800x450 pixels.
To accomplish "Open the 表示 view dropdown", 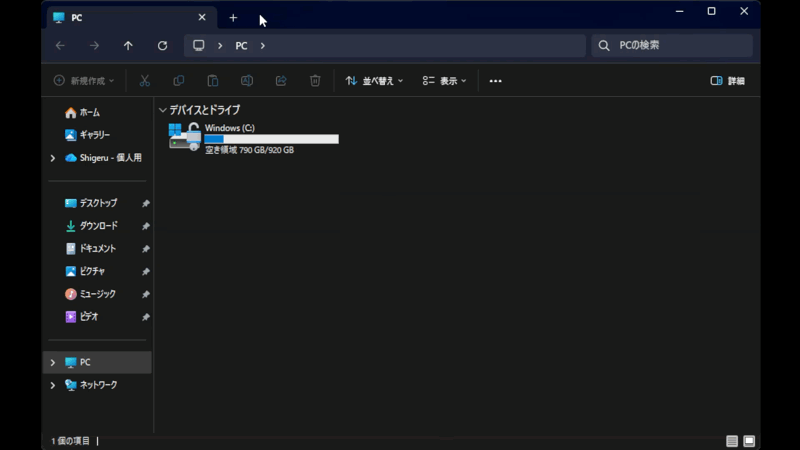I will point(444,81).
